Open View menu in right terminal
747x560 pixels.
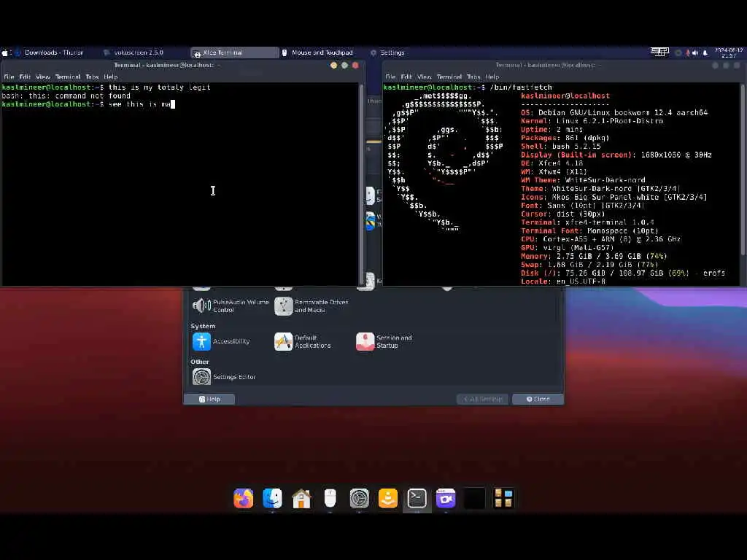tap(425, 77)
